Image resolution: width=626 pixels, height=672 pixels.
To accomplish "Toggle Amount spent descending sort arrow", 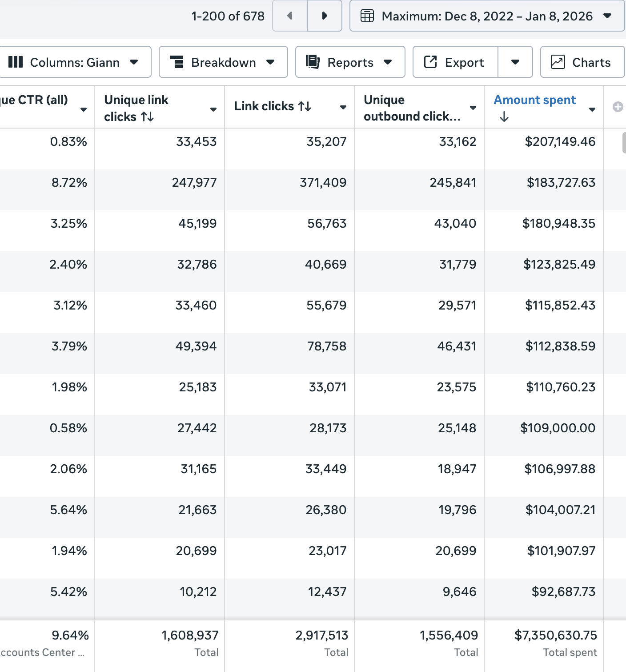I will click(x=504, y=117).
